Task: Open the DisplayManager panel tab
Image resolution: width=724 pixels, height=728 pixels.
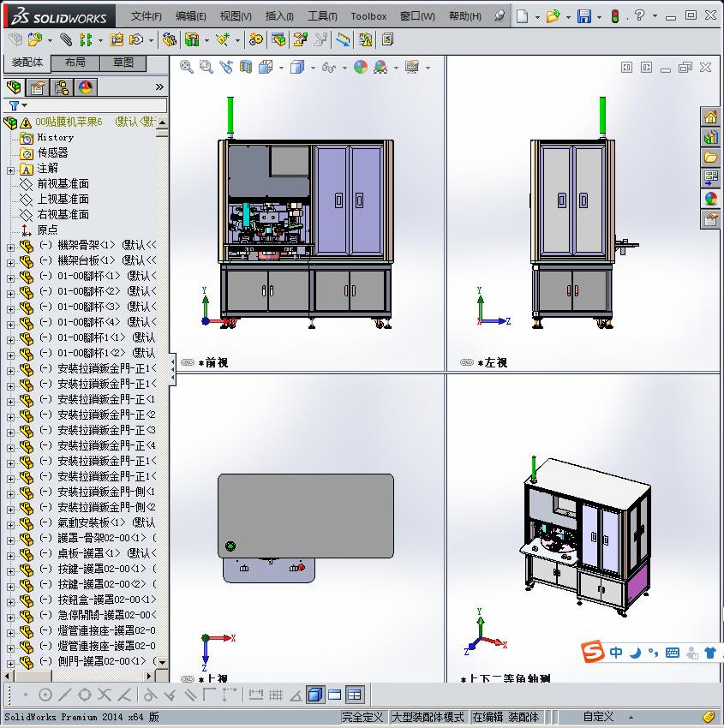Action: coord(86,87)
